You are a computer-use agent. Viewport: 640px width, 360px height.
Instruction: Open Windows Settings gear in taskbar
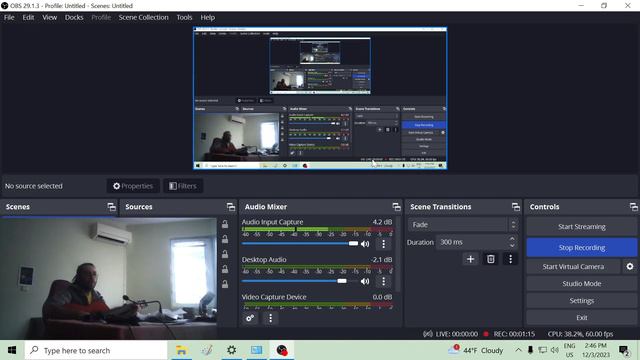(x=231, y=350)
